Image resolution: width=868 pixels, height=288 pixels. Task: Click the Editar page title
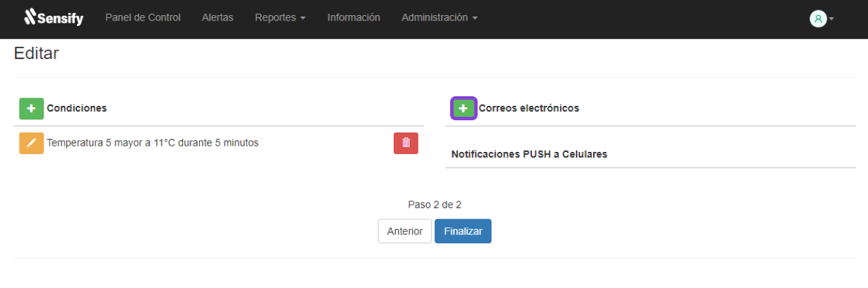[x=36, y=54]
